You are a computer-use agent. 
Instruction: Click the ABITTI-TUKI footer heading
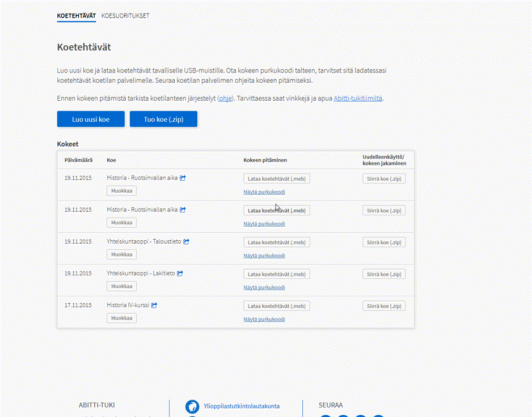click(96, 405)
